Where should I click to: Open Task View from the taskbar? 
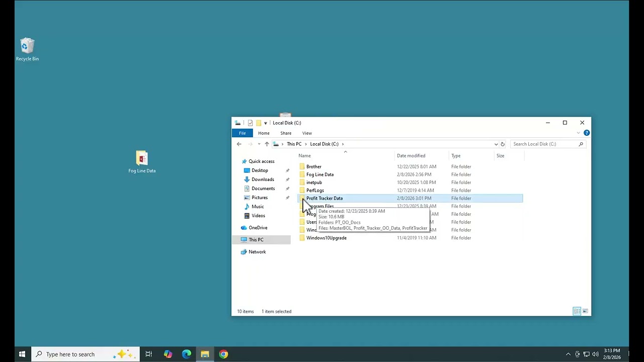pos(149,354)
